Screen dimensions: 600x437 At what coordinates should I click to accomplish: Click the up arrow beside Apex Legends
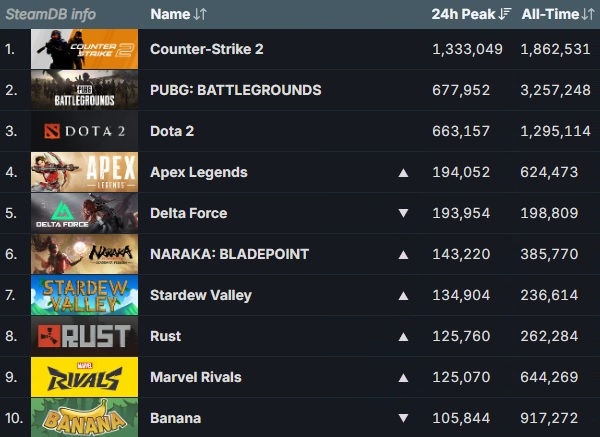(403, 173)
